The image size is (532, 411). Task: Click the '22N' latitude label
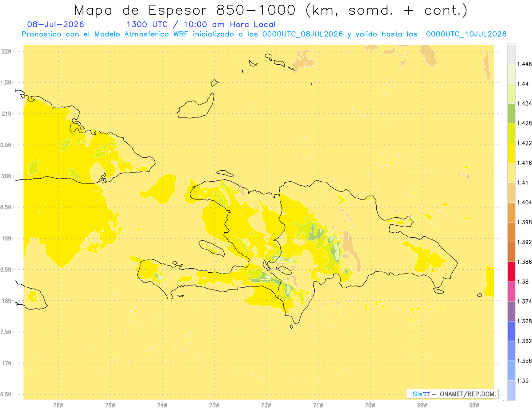[8, 51]
